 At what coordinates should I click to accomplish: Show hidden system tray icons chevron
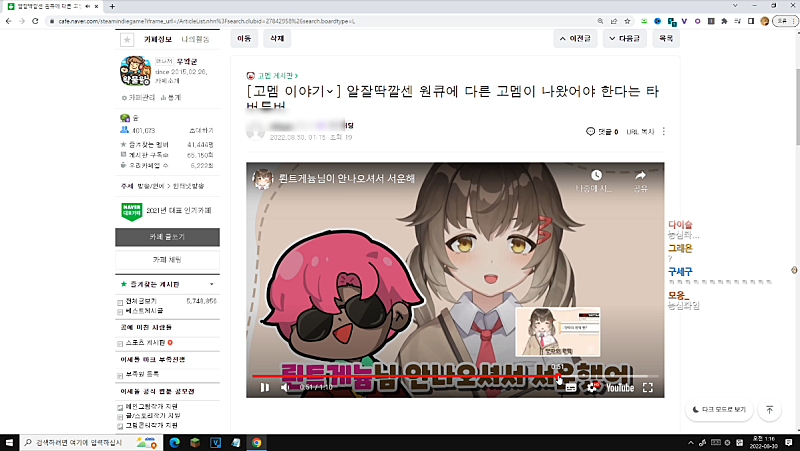pyautogui.click(x=691, y=442)
